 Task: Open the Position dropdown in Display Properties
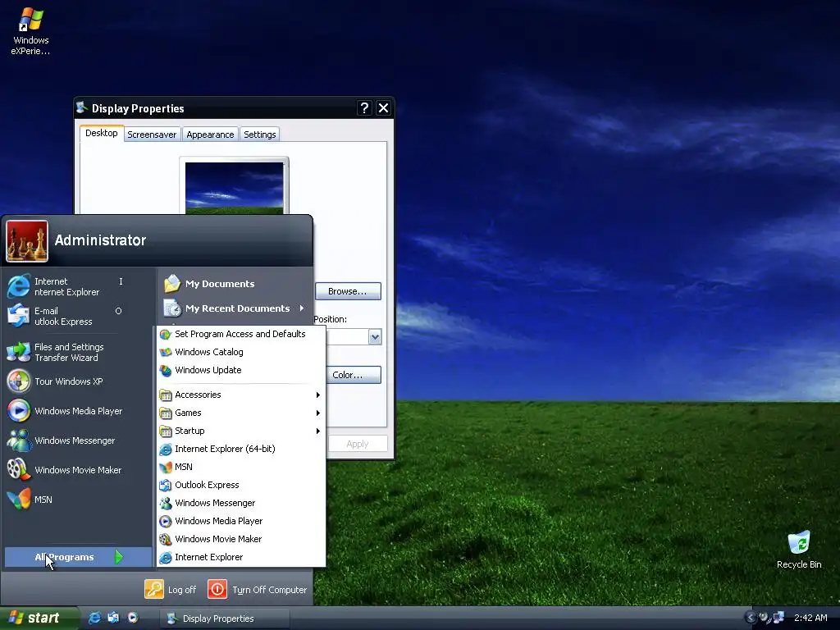click(375, 337)
